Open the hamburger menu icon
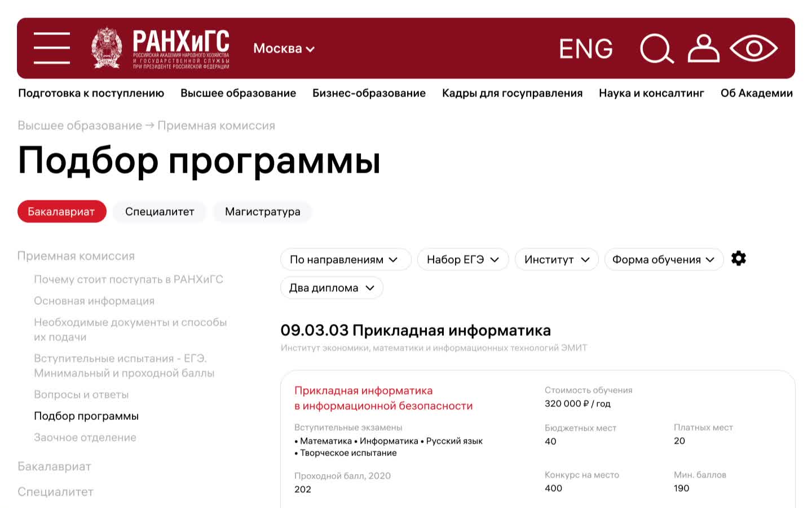This screenshot has width=812, height=508. point(52,48)
